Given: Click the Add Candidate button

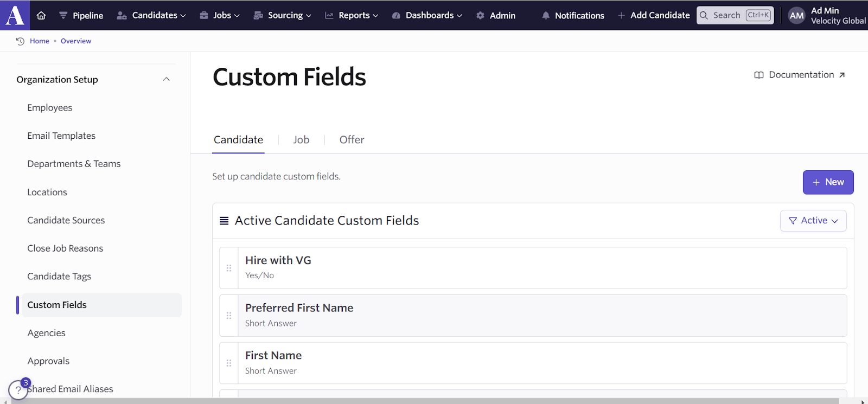Looking at the screenshot, I should coord(654,15).
